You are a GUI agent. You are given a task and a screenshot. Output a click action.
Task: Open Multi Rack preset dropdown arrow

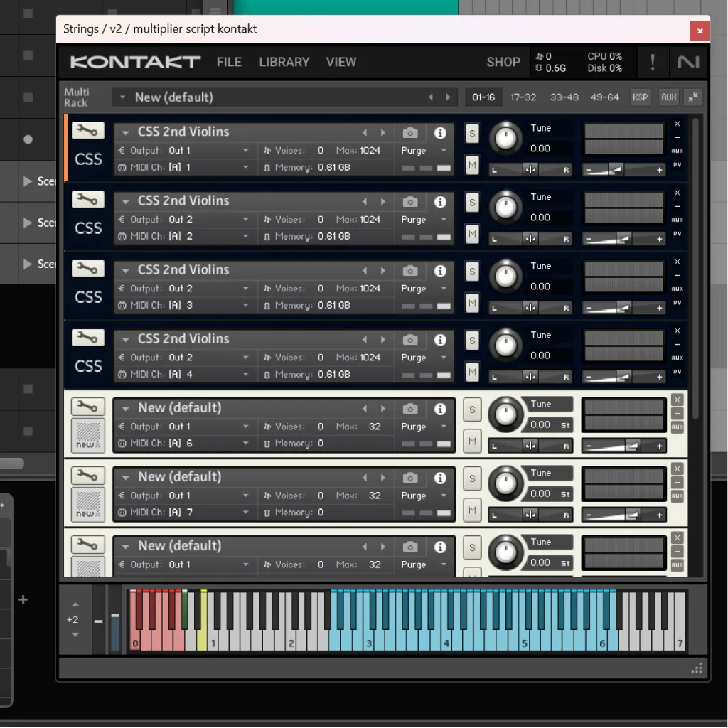coord(122,97)
